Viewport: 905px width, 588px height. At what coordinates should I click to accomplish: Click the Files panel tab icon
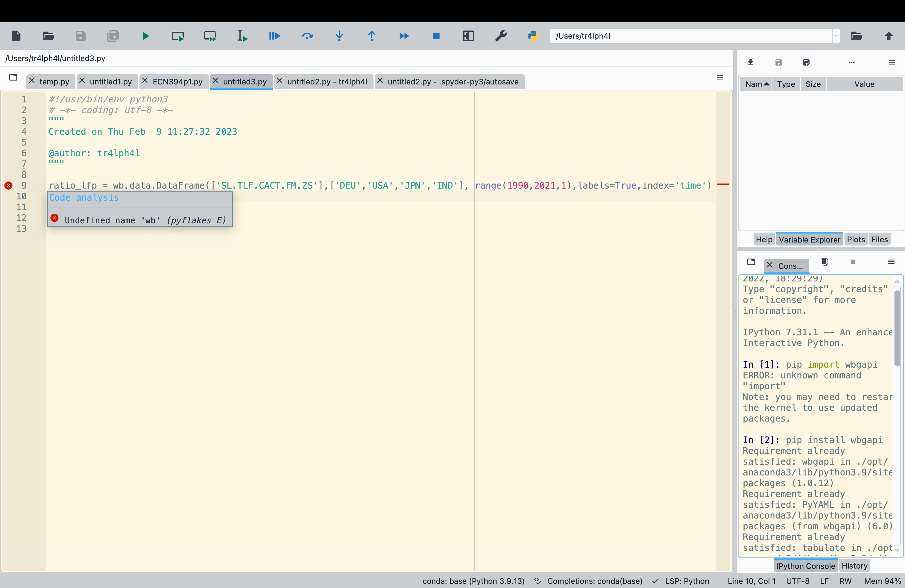point(880,239)
